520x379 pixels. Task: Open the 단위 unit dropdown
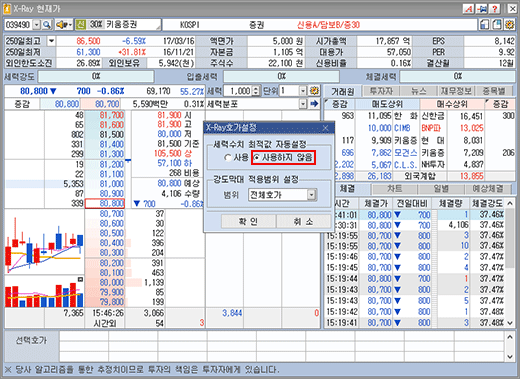click(303, 91)
